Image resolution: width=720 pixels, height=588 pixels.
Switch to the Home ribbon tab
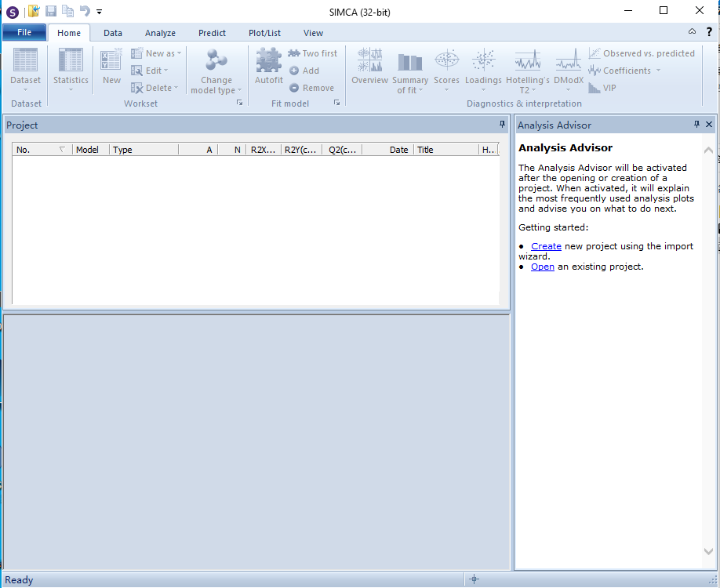click(x=69, y=33)
